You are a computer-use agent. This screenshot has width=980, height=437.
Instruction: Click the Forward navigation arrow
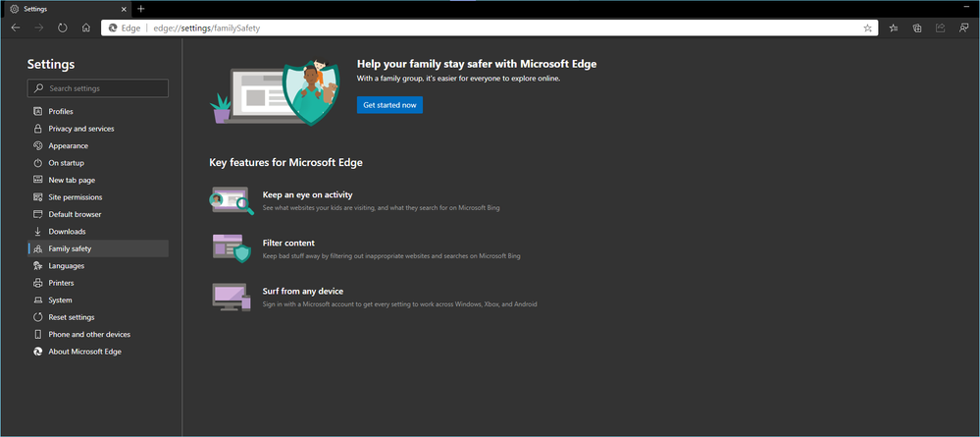pos(39,27)
